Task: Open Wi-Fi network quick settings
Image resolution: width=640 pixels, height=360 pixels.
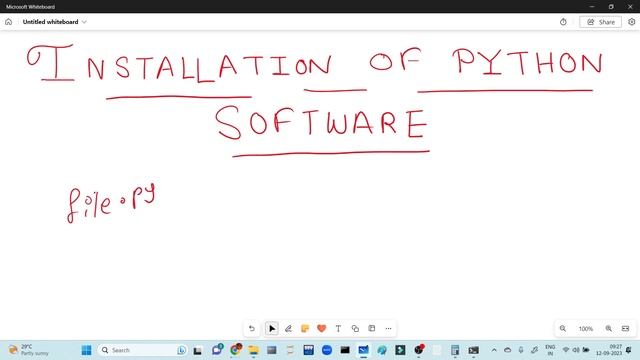Action: pyautogui.click(x=566, y=350)
